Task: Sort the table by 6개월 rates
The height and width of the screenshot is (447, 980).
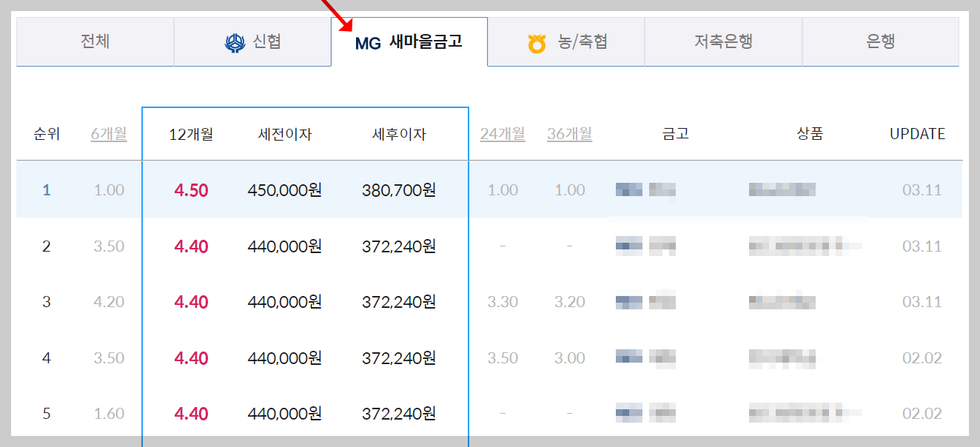Action: (108, 134)
